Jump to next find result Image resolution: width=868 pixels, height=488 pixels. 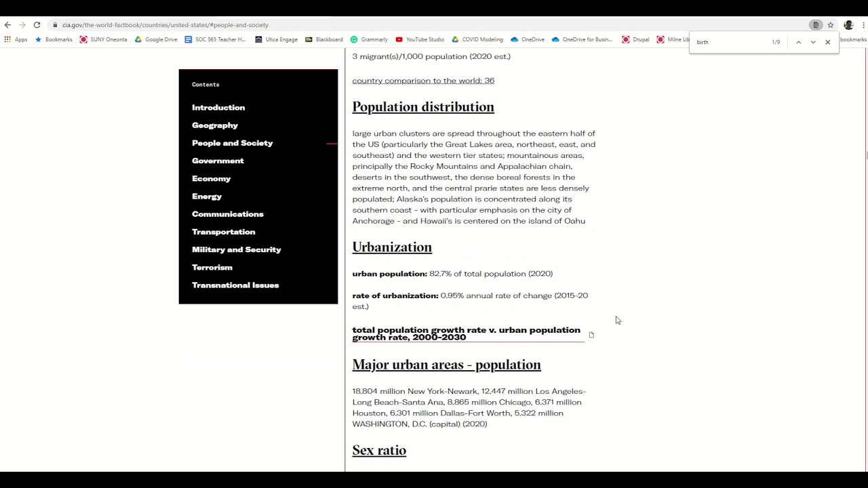pyautogui.click(x=813, y=42)
